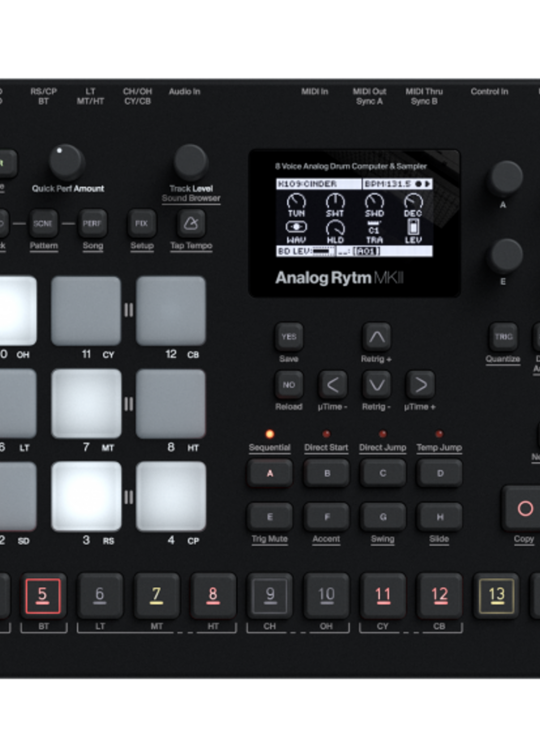Click the Quick Perf Amount knob
Screen dimensions: 540x756
click(67, 162)
